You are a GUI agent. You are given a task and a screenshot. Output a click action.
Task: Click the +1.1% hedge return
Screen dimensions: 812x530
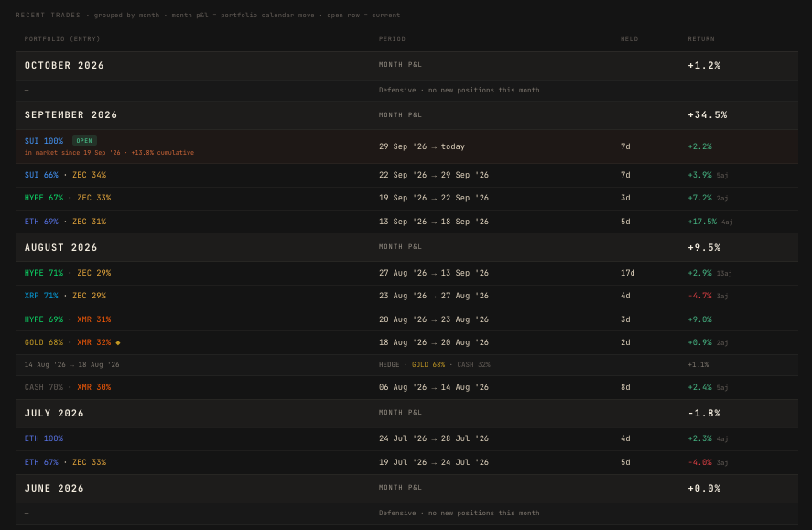point(698,365)
